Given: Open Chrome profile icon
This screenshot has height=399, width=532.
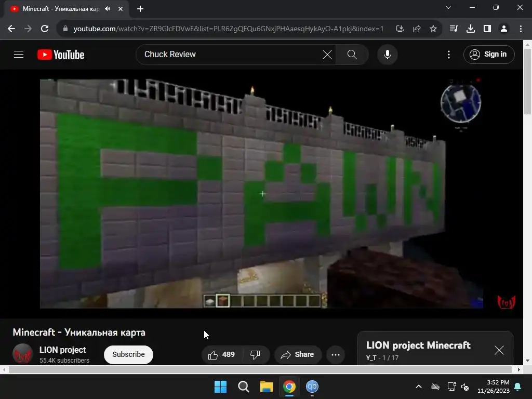Looking at the screenshot, I should coord(504,29).
